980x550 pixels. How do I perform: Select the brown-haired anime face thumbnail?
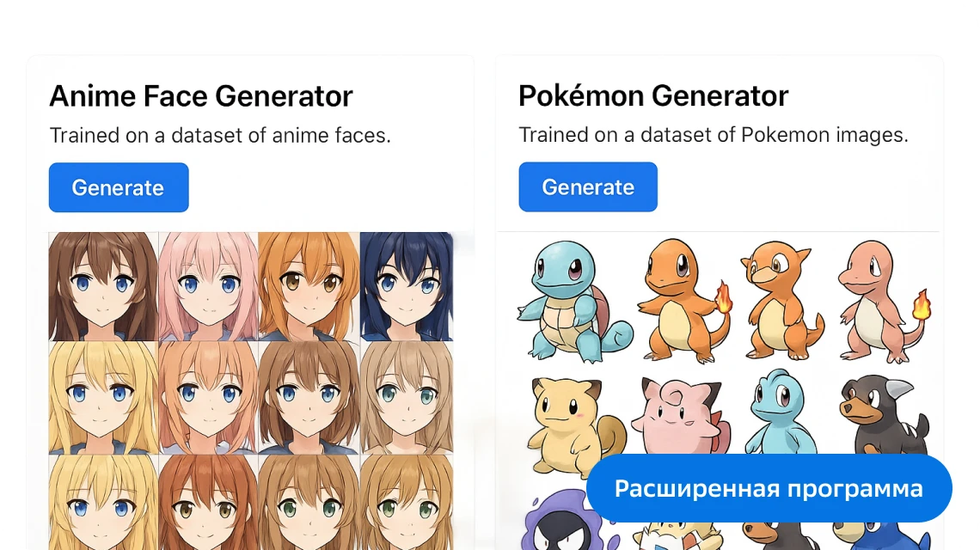pos(103,286)
